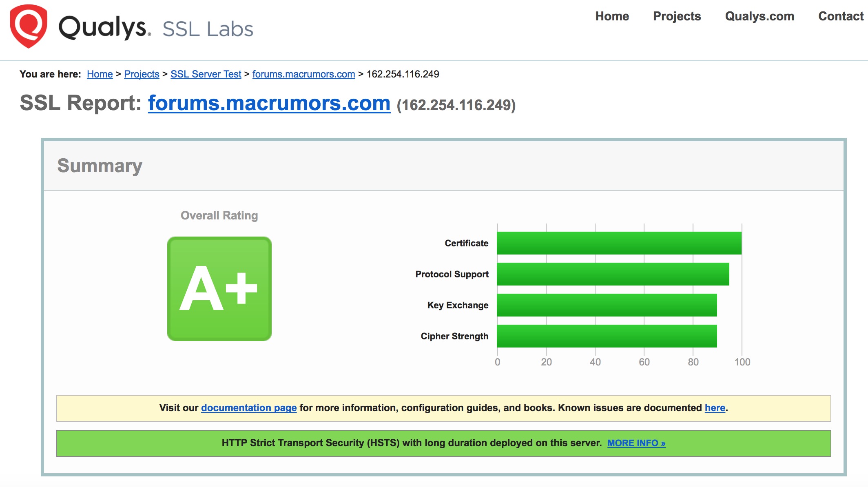The image size is (868, 487).
Task: Open the Contact page from navigation
Action: 841,16
